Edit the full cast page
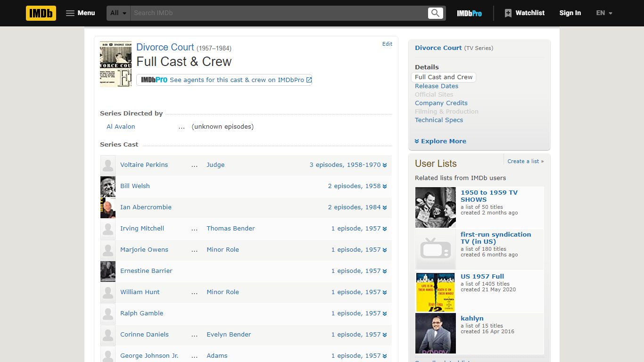Screen dimensions: 644x362 click(387, 44)
